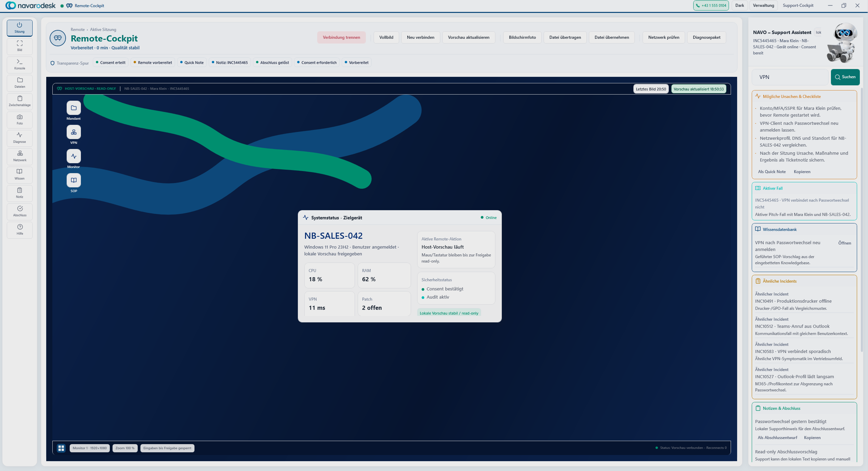The image size is (868, 471).
Task: Click the Remote breadcrumb link
Action: (78, 30)
